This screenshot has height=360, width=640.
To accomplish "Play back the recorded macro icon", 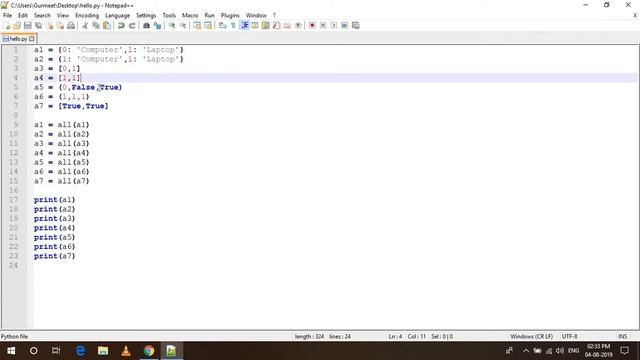I will 334,25.
